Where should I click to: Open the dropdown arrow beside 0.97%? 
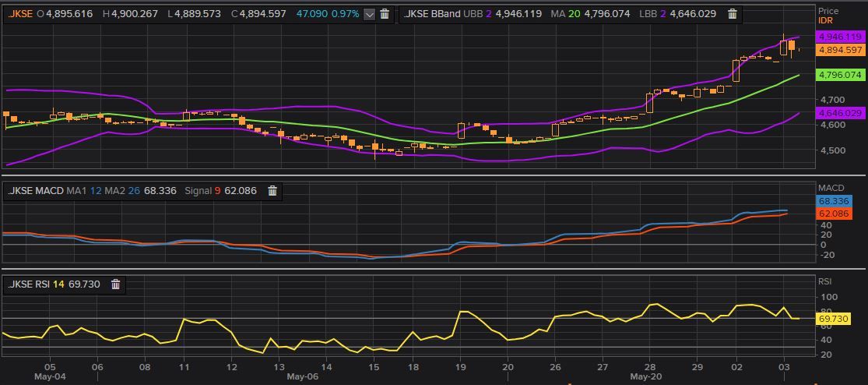tap(370, 14)
